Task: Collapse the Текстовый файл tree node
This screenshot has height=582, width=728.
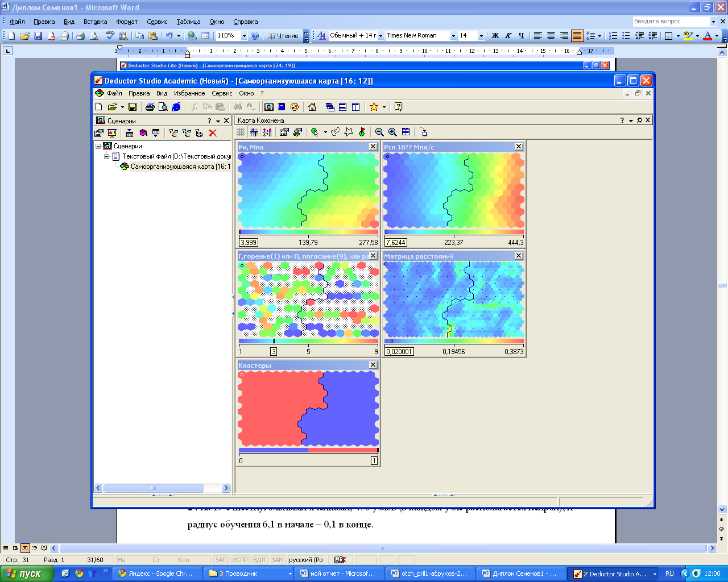Action: click(x=106, y=156)
